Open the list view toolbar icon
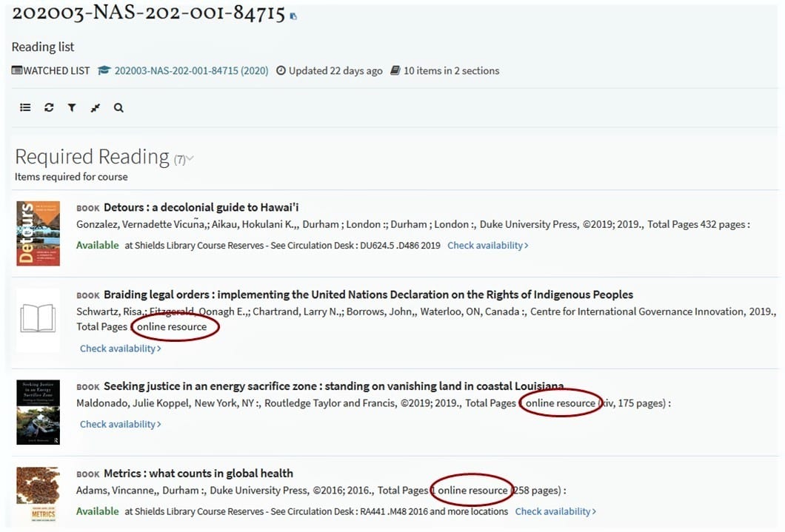The image size is (785, 532). tap(25, 107)
